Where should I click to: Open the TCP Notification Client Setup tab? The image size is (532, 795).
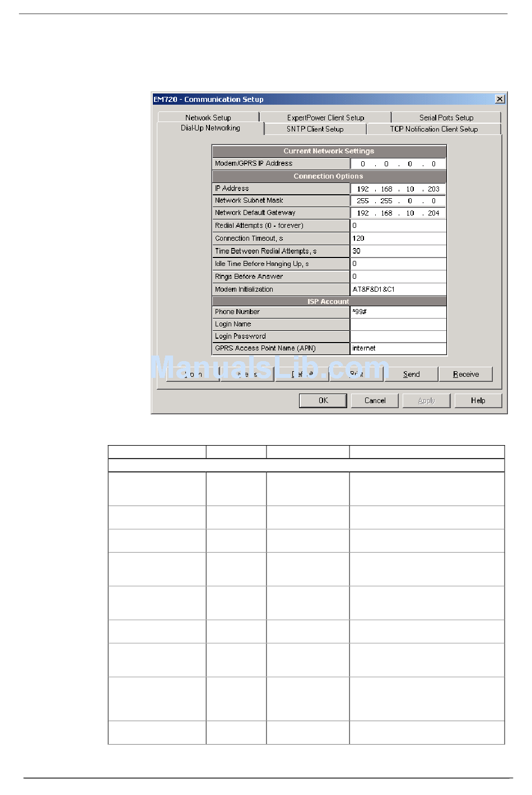tap(434, 129)
